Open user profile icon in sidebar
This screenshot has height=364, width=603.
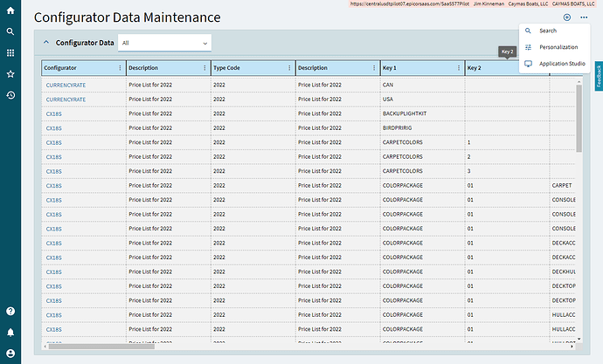(x=10, y=354)
